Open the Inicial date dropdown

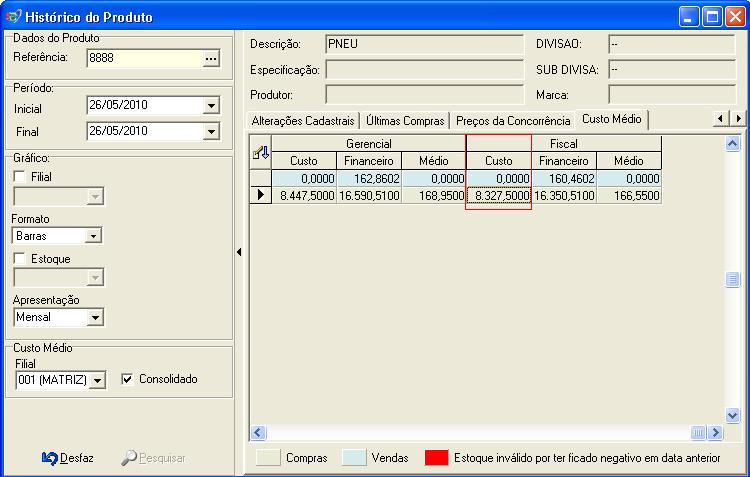[x=210, y=105]
